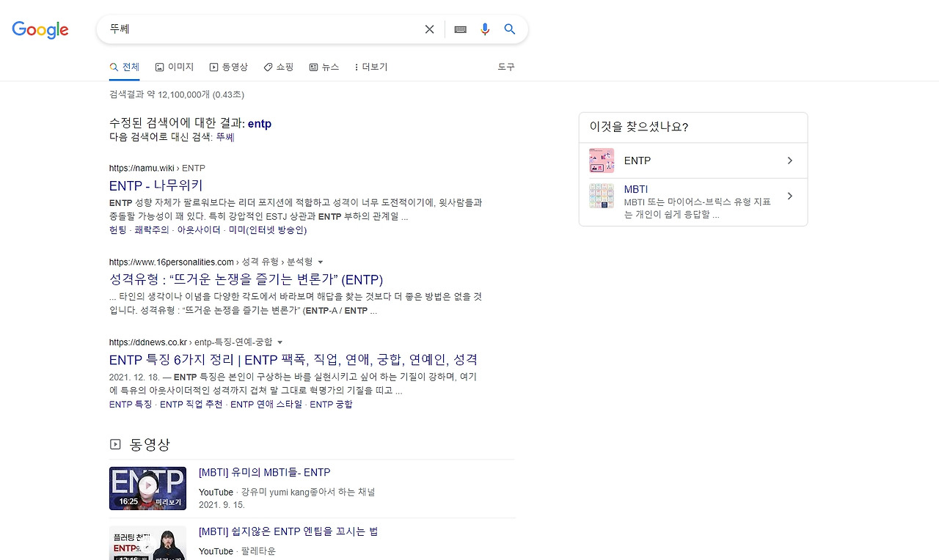Open the 도구 search tools
939x560 pixels.
click(506, 67)
